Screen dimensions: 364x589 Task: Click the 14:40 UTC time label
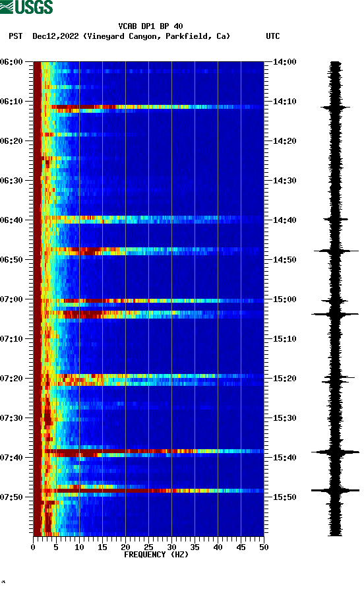(x=284, y=220)
